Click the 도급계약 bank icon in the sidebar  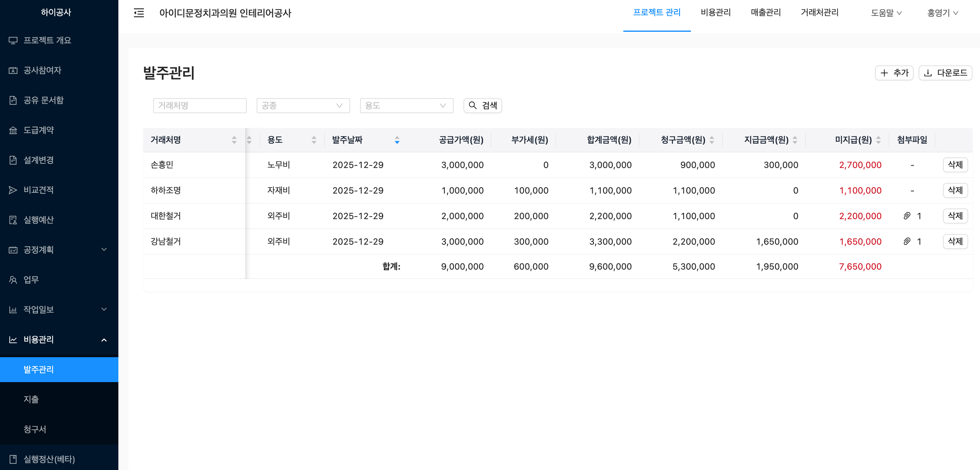[13, 130]
